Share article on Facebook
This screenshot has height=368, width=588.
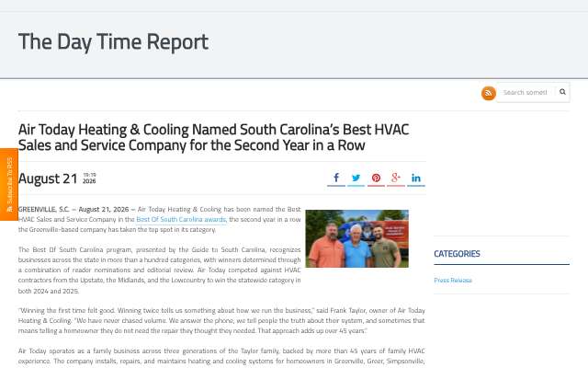[x=336, y=178]
